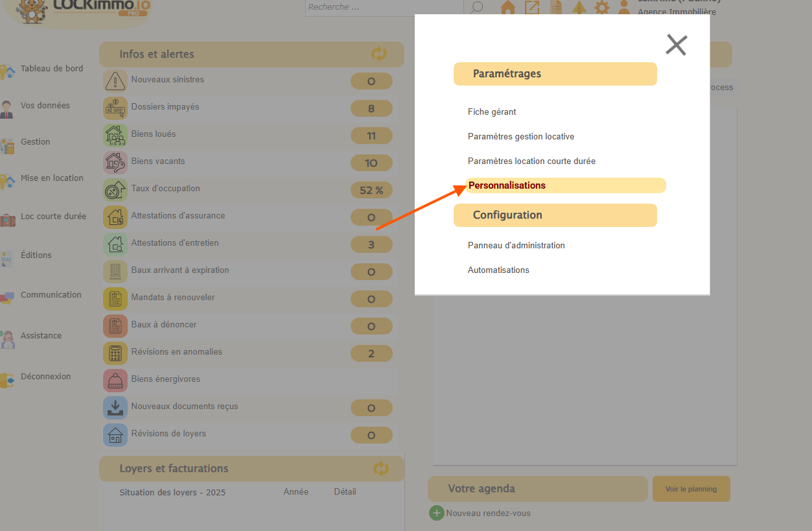The image size is (812, 531).
Task: Click the Taux d'occupation icon
Action: (115, 190)
